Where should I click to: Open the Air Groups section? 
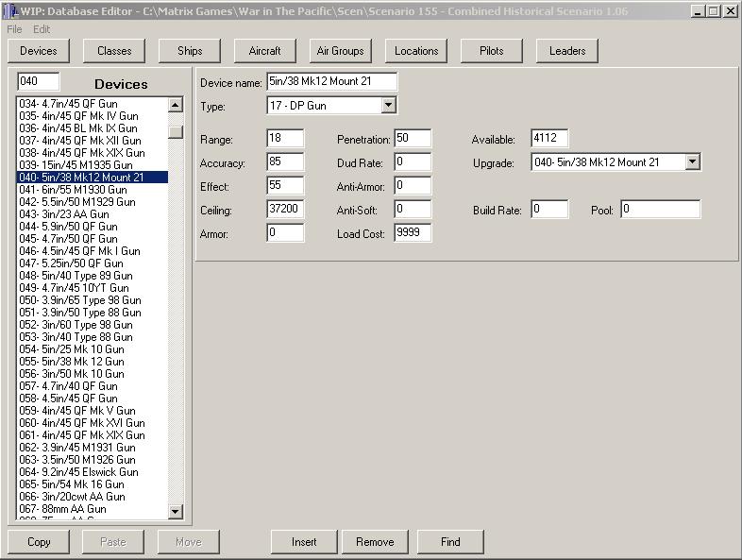coord(341,51)
